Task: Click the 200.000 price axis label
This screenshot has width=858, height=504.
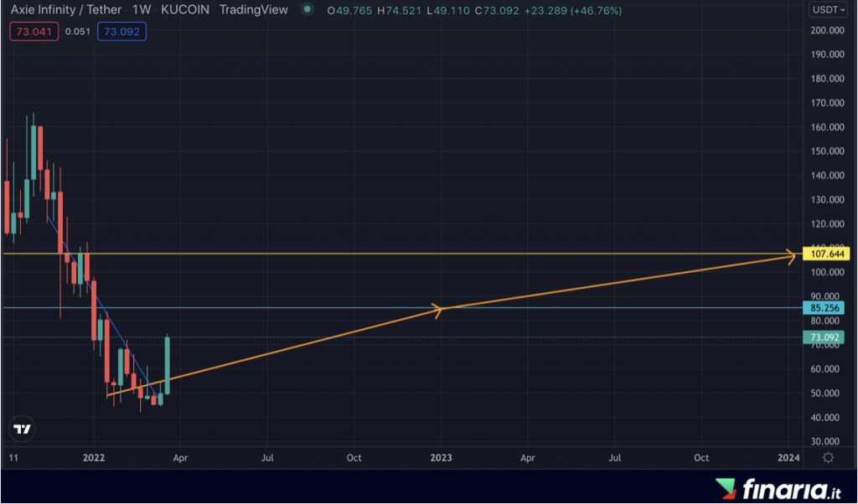Action: (x=827, y=30)
